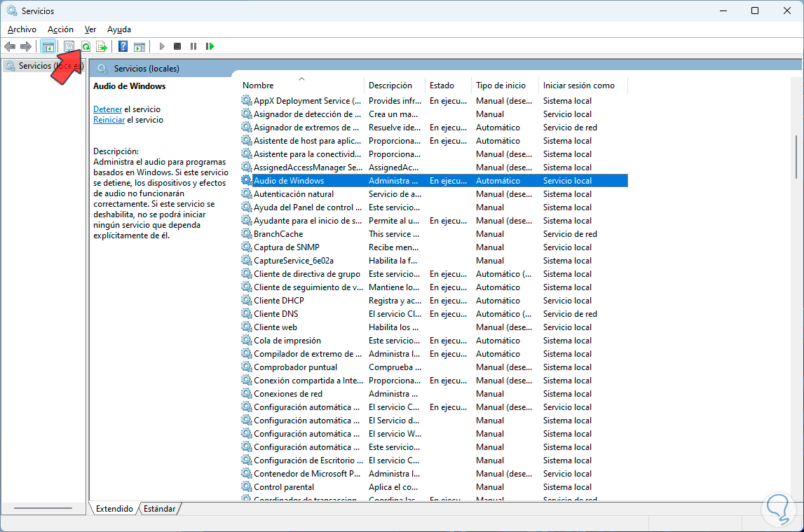
Task: Open the Acción menu
Action: click(60, 29)
